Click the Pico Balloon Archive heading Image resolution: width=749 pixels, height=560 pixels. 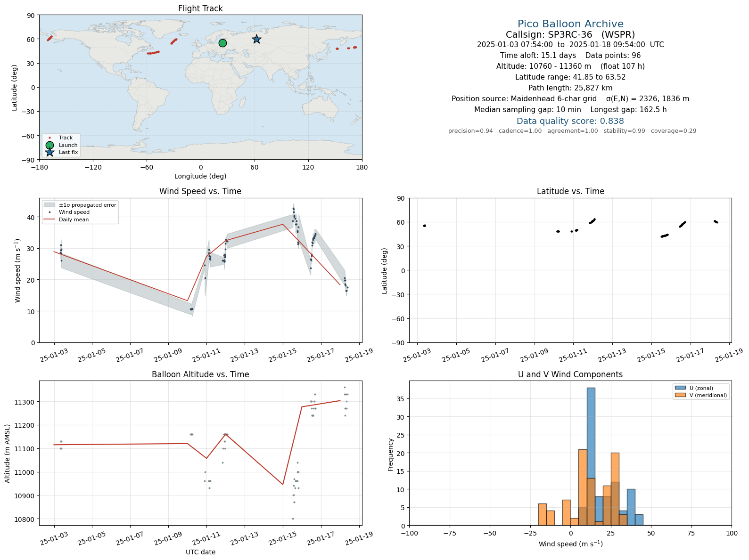[570, 24]
